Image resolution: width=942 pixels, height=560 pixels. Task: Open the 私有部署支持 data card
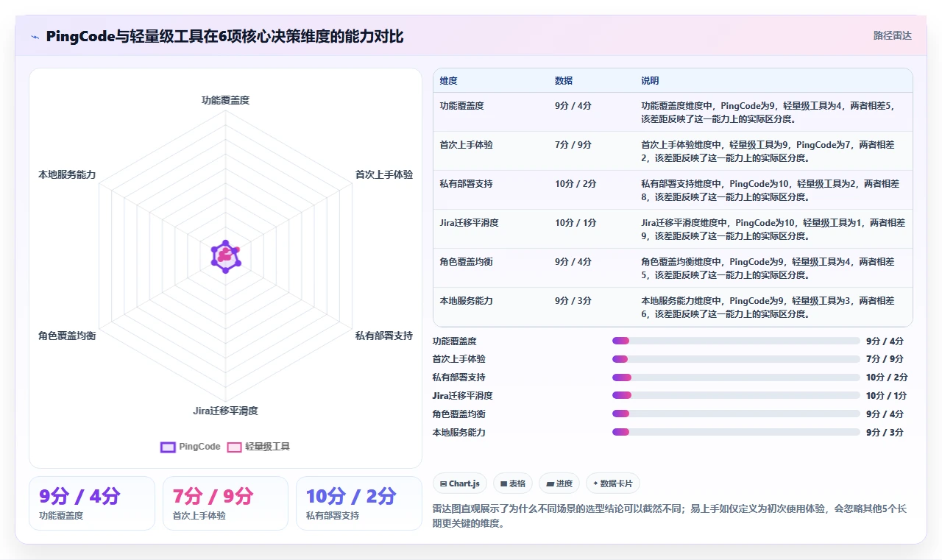click(358, 503)
